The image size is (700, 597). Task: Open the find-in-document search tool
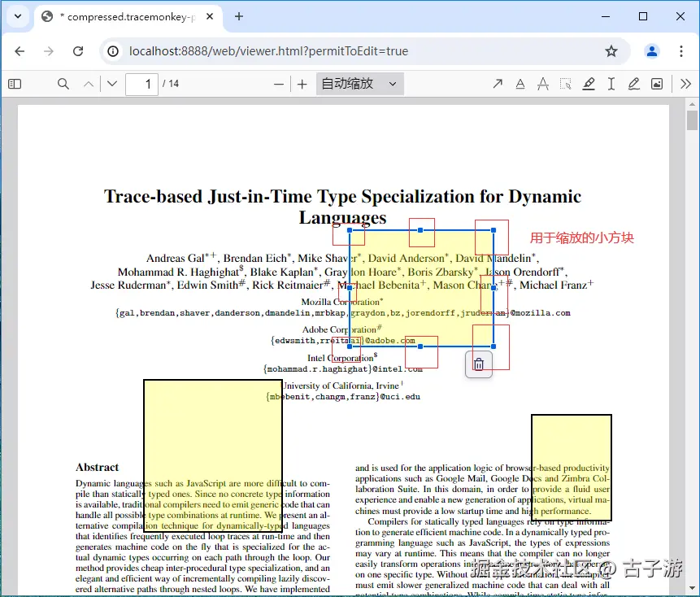tap(63, 84)
